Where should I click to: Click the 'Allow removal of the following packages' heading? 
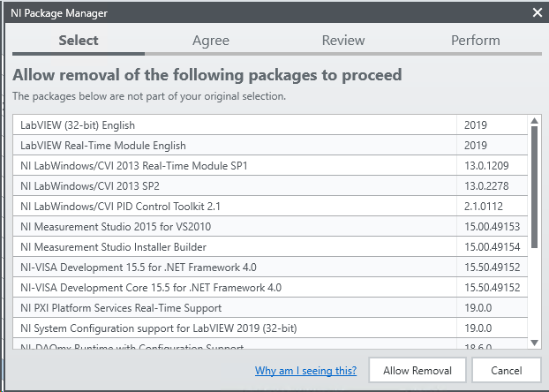coord(207,75)
